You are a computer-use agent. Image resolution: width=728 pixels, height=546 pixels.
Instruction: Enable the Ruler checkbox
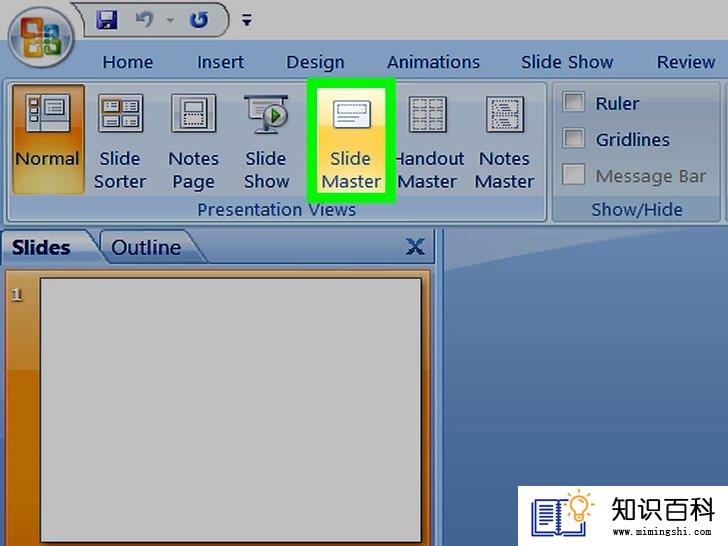tap(574, 102)
